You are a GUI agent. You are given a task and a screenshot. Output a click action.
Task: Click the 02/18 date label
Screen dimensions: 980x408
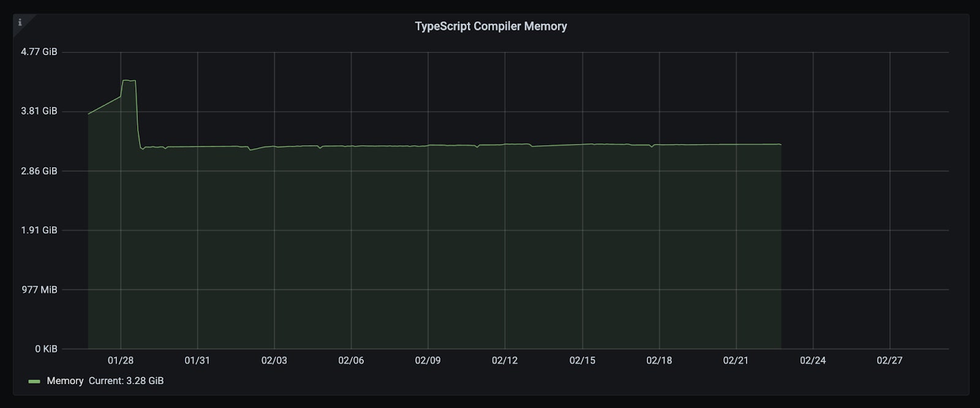click(x=659, y=360)
